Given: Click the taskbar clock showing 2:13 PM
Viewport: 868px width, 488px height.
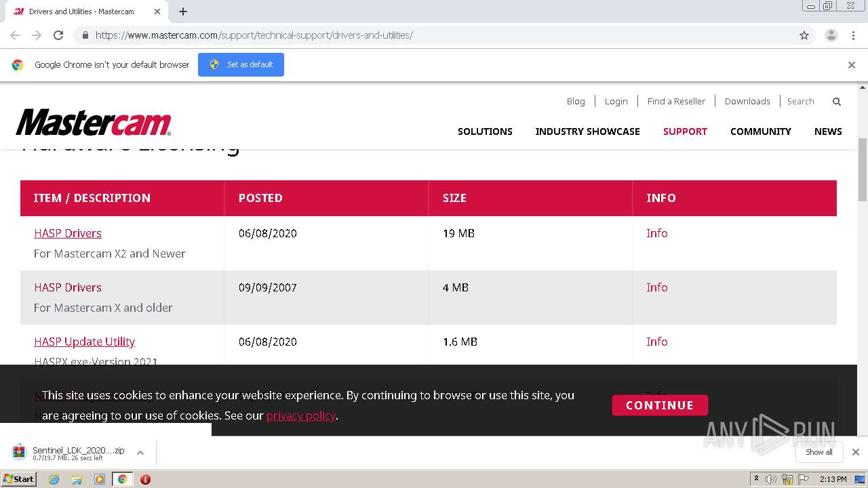Looking at the screenshot, I should pos(833,479).
